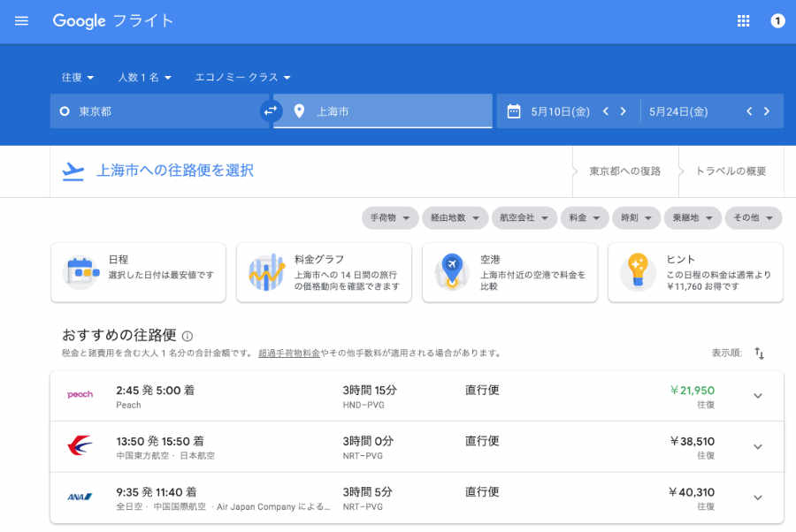Expand the 9:35 ANA flight details
The width and height of the screenshot is (796, 532).
pyautogui.click(x=757, y=498)
